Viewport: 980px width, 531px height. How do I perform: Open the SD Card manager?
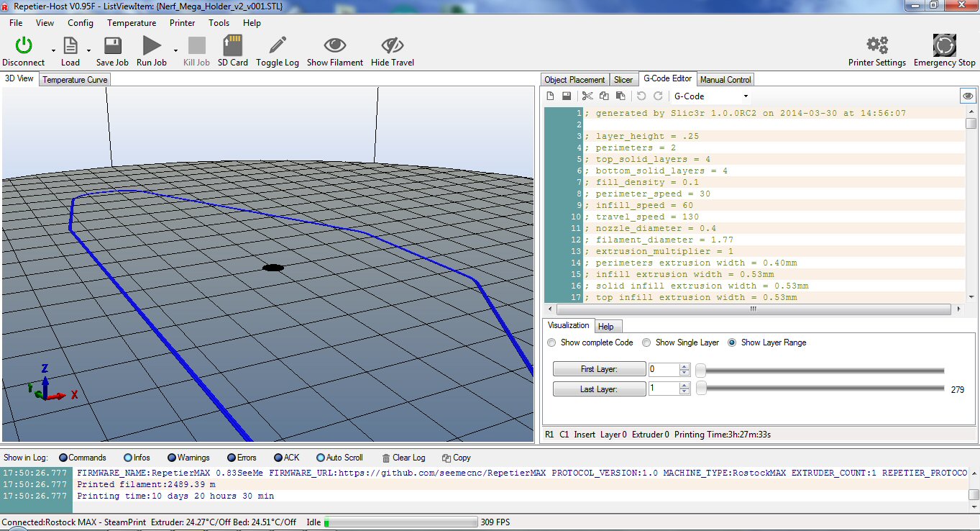(232, 46)
